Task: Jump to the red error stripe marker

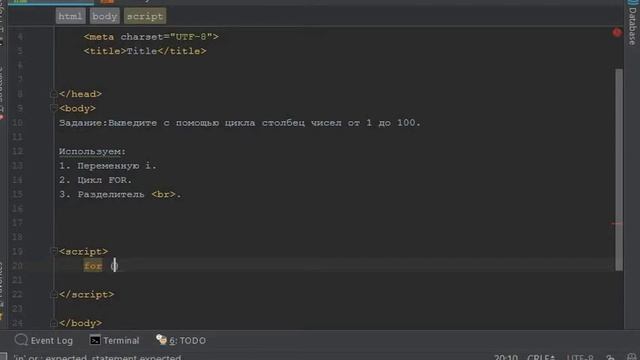Action: coord(617,223)
